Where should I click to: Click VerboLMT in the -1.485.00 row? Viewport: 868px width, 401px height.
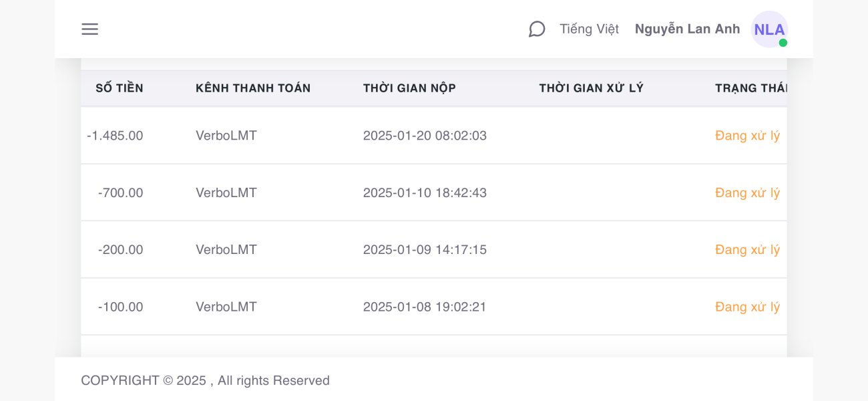click(x=226, y=136)
